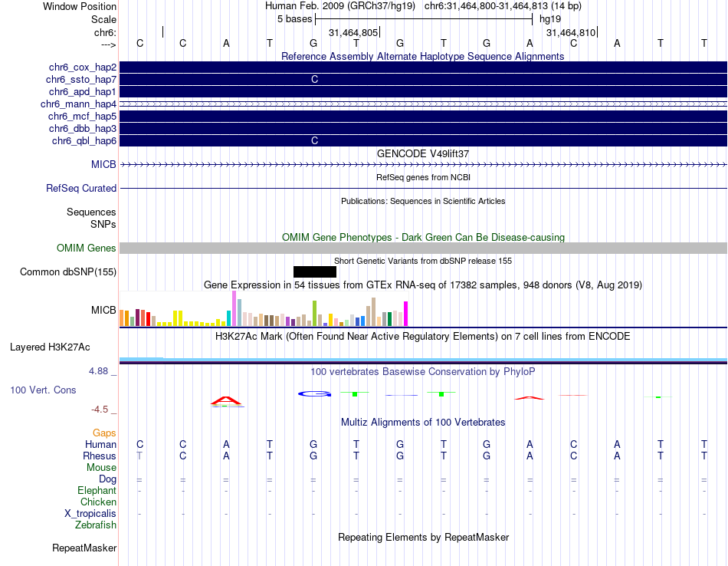The height and width of the screenshot is (566, 728).
Task: Click the chr6_cox_hap2 track label
Action: 83,67
